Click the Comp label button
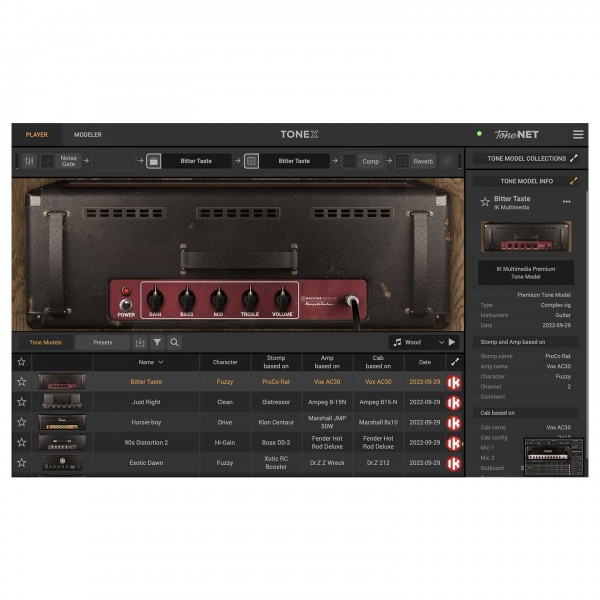This screenshot has height=600, width=600. [x=370, y=161]
